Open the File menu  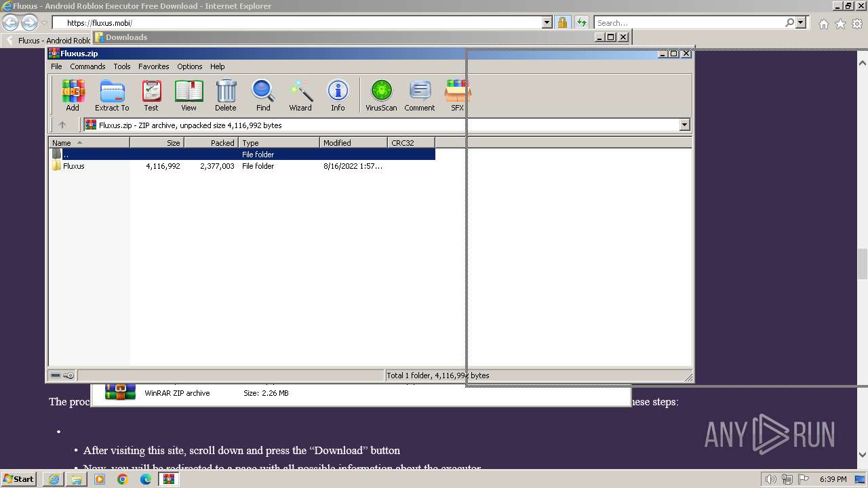pyautogui.click(x=56, y=66)
